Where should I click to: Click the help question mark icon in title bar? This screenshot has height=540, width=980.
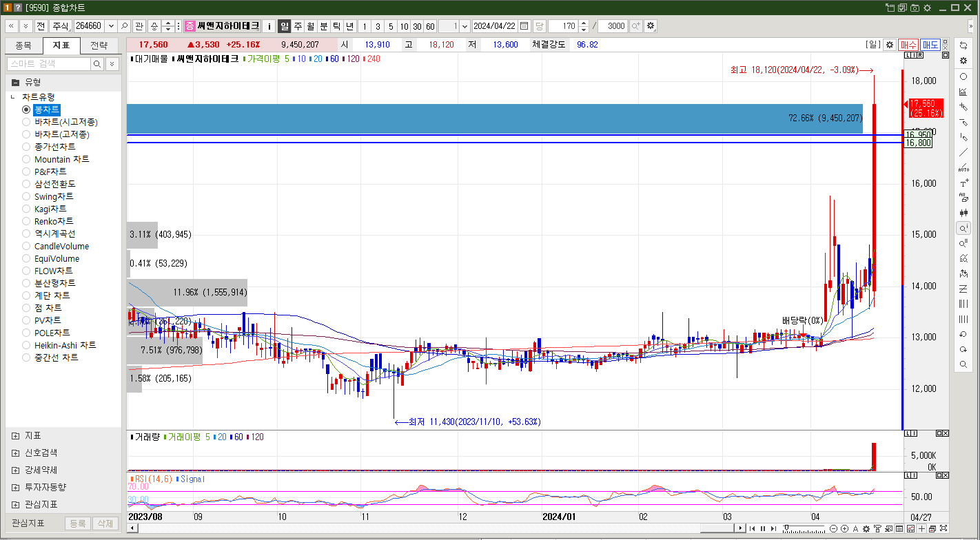[x=18, y=8]
